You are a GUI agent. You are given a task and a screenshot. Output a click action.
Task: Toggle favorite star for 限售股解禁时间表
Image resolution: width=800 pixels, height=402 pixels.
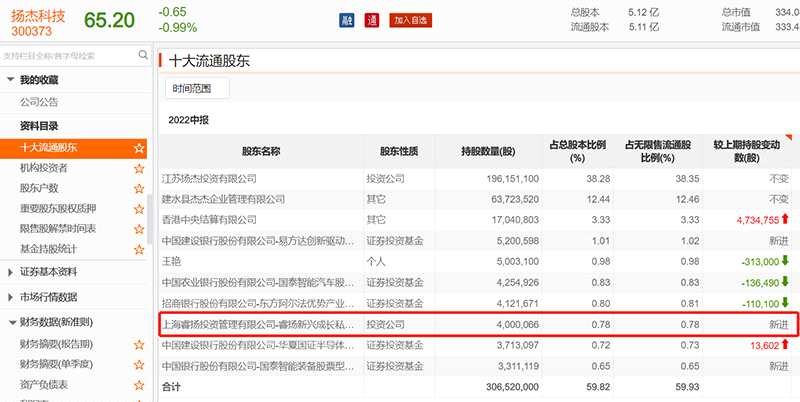coord(139,229)
